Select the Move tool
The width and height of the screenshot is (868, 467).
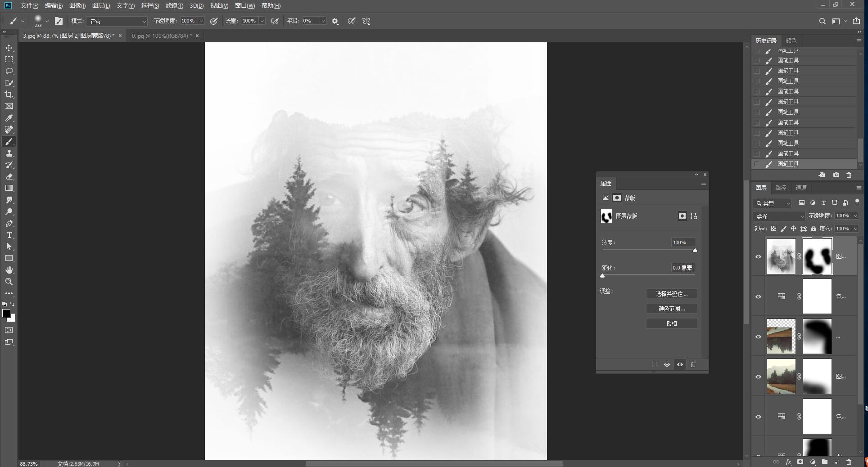click(9, 48)
